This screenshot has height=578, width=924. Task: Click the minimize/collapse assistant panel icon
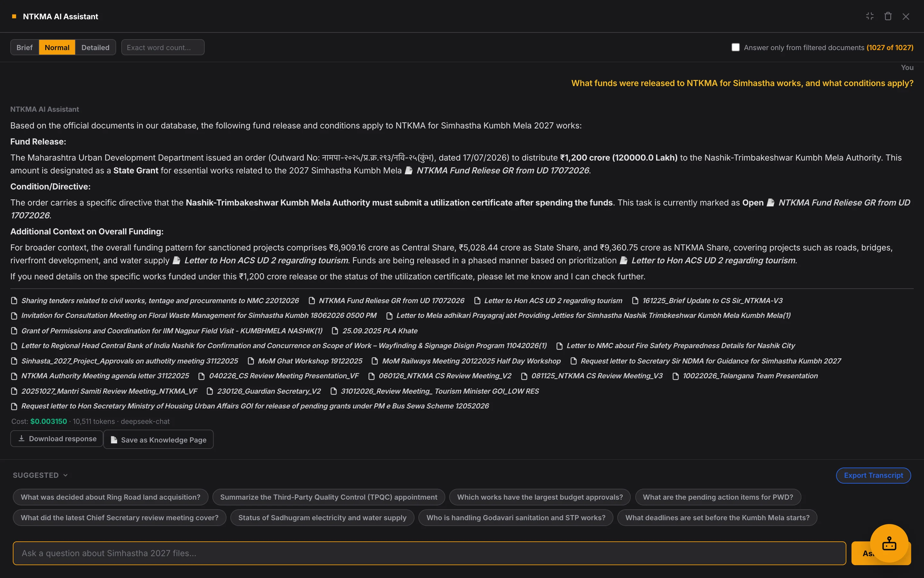coord(870,16)
